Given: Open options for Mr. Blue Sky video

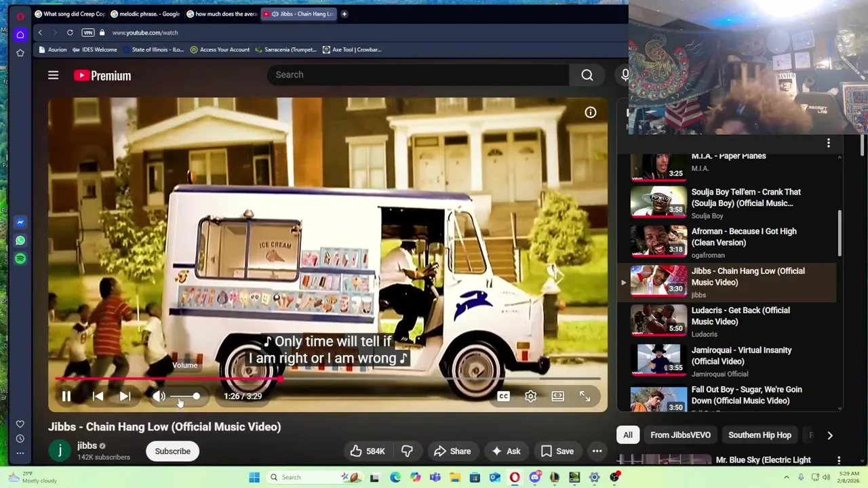Looking at the screenshot, I should (x=839, y=460).
